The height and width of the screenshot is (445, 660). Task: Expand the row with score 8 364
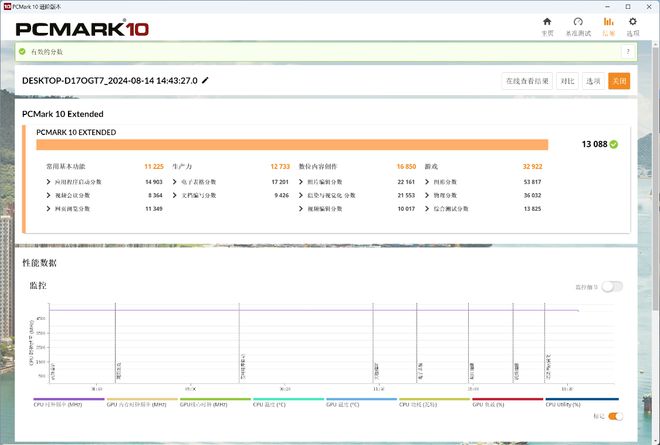pyautogui.click(x=48, y=195)
